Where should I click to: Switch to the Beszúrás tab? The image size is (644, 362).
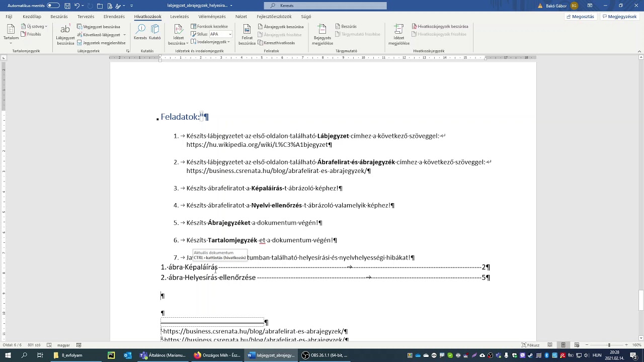pyautogui.click(x=59, y=17)
